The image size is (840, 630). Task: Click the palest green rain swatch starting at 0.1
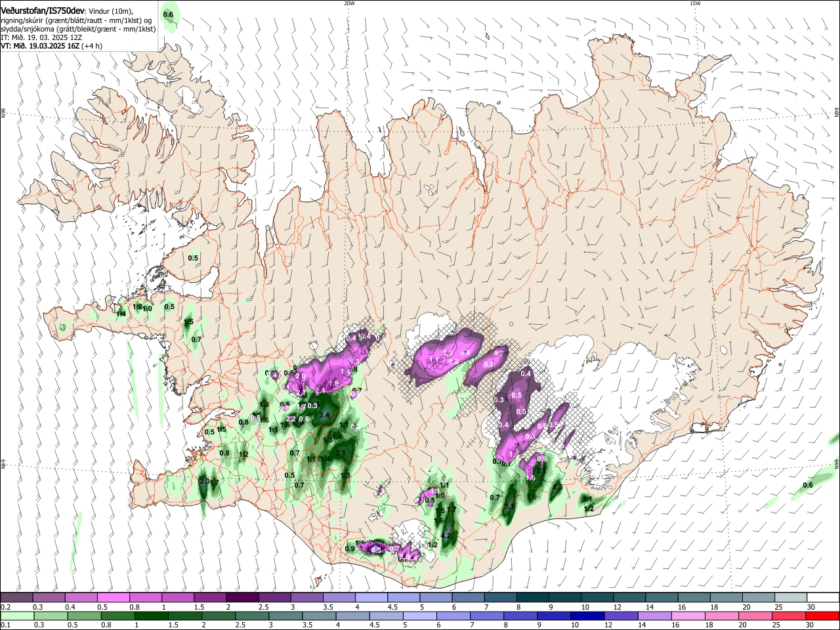[16, 616]
